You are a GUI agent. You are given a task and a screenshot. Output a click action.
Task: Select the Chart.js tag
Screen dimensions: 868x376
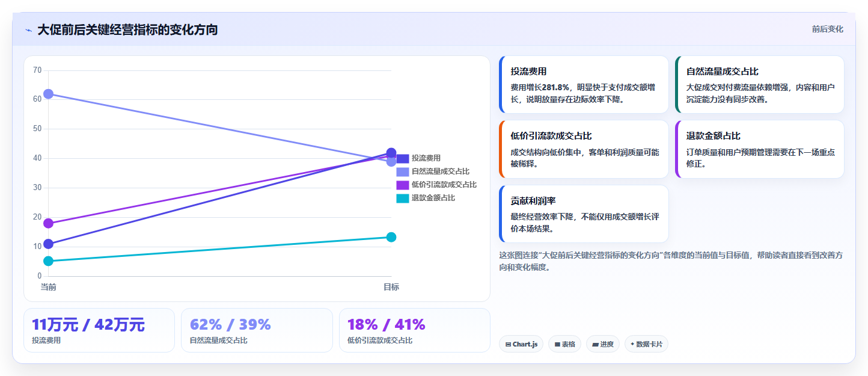tap(521, 344)
